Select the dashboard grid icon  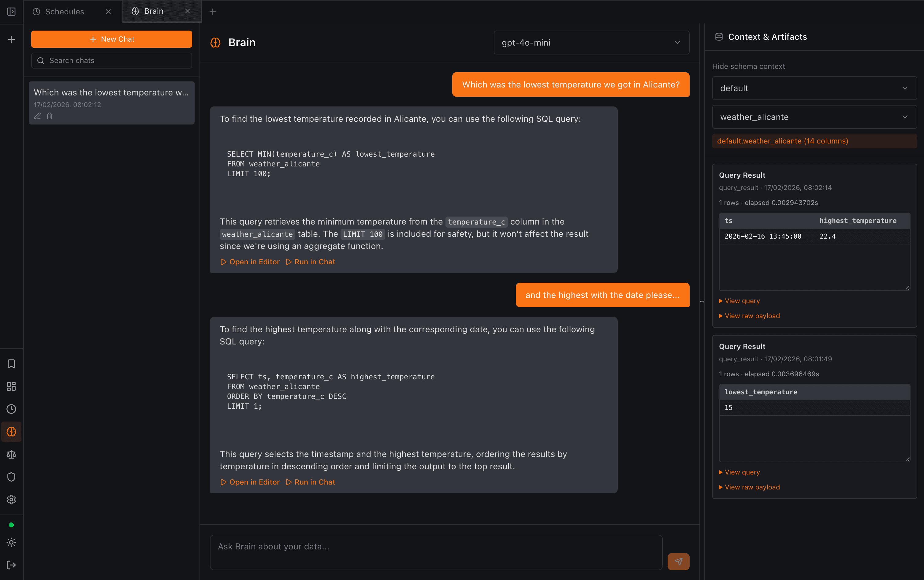click(x=11, y=386)
